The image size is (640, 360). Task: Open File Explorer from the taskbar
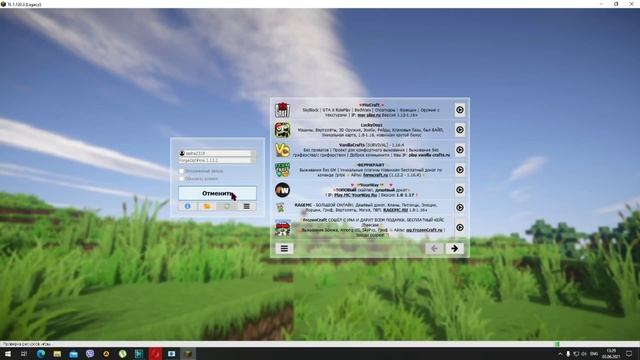[57, 354]
